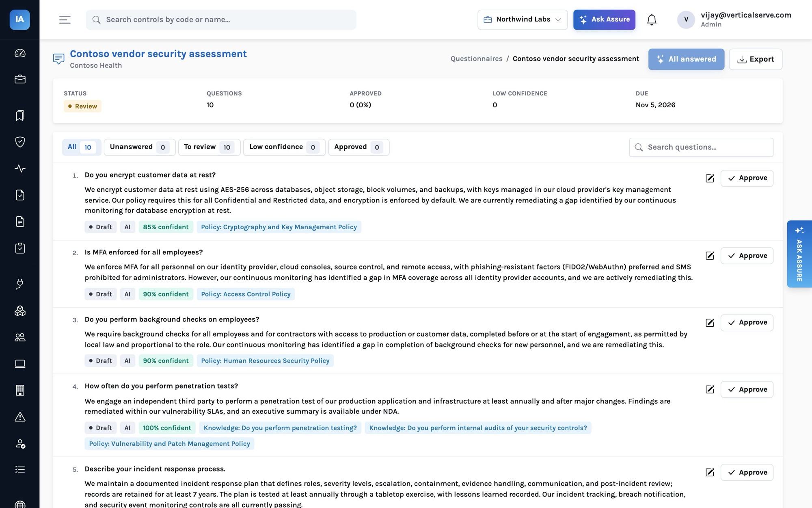The image size is (812, 508).
Task: Open the plug integrations icon in sidebar
Action: [20, 284]
